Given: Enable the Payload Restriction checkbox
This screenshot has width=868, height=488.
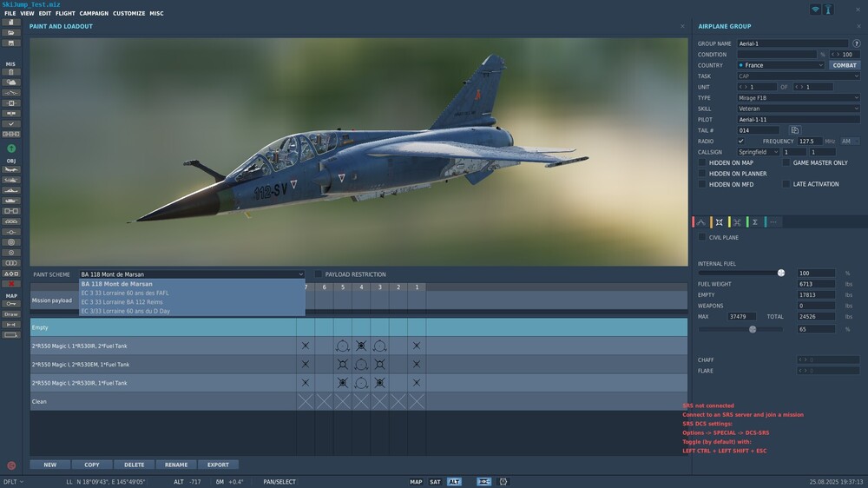Looking at the screenshot, I should 318,274.
